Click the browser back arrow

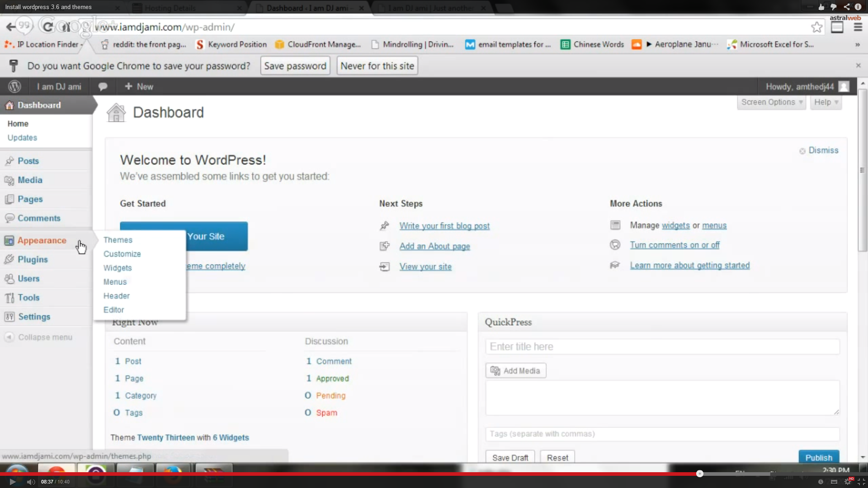[x=10, y=27]
